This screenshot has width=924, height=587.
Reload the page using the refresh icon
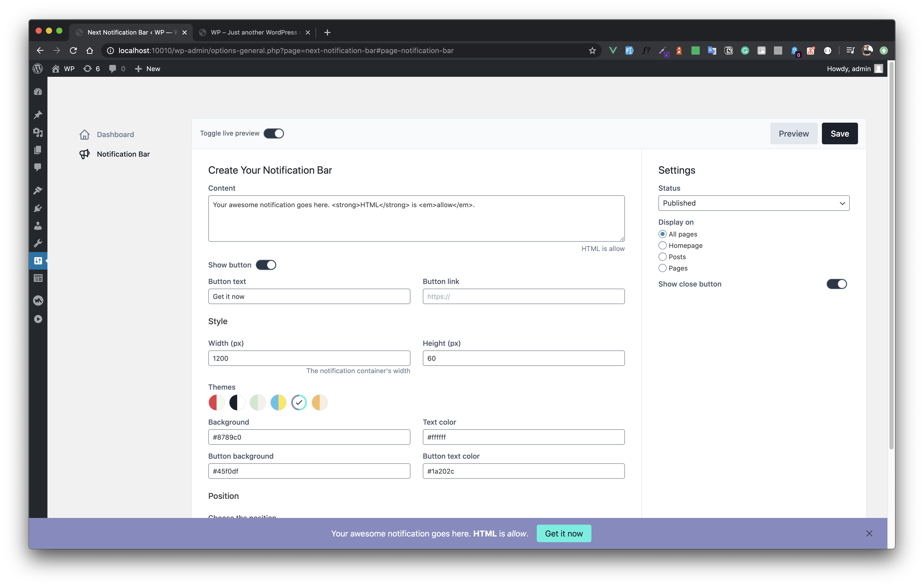(x=73, y=51)
